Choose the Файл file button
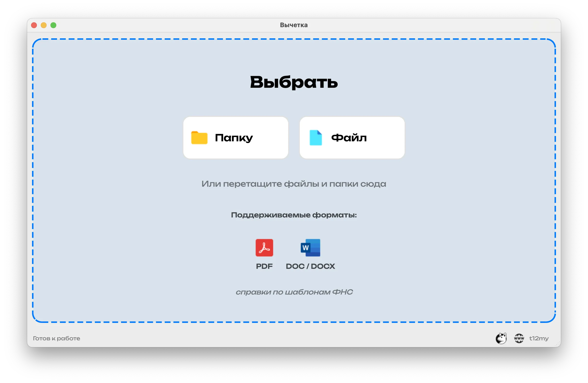Viewport: 588px width, 383px height. (352, 137)
